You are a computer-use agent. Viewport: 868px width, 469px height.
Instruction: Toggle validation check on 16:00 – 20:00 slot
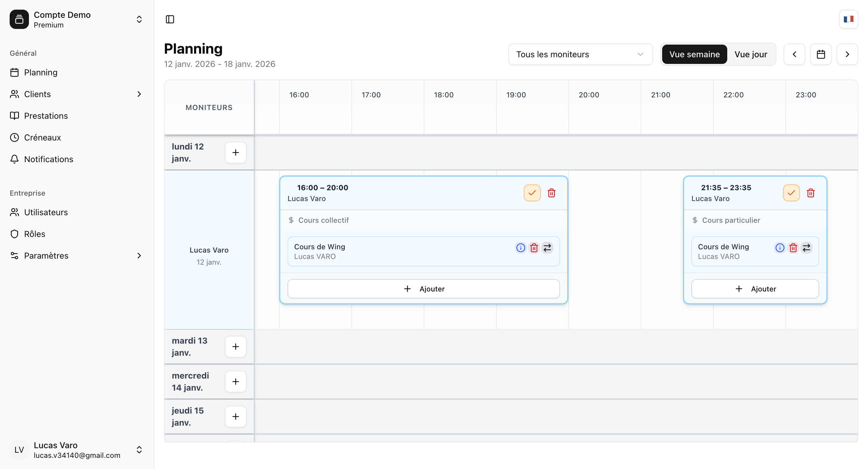(532, 193)
